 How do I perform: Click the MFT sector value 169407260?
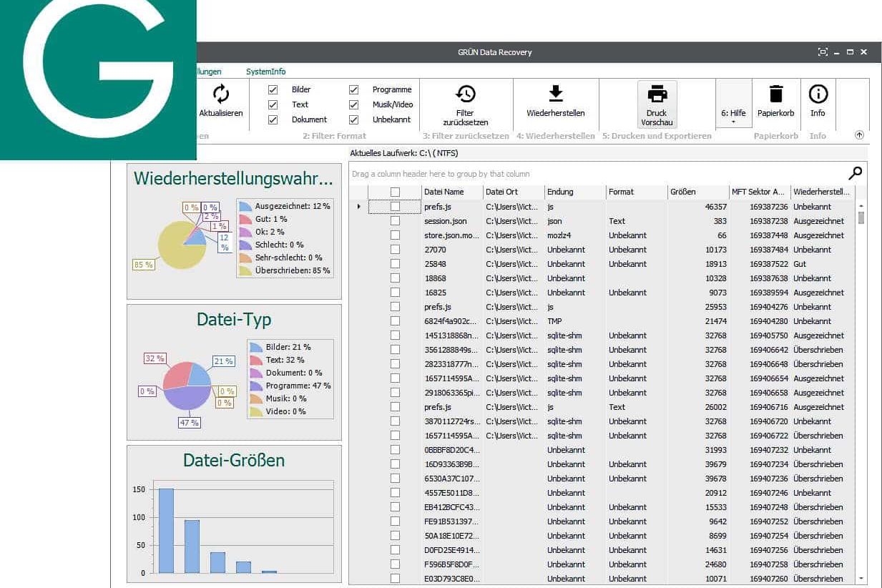pyautogui.click(x=769, y=579)
